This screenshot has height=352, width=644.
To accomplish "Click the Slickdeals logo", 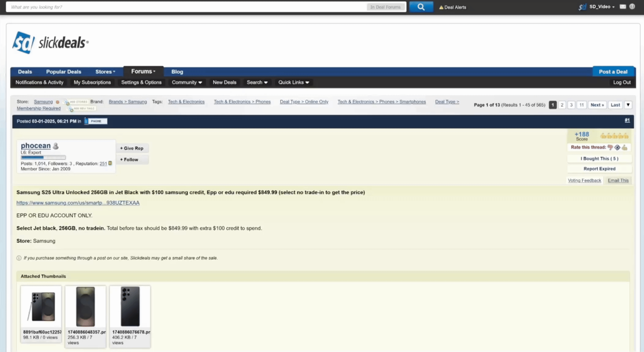I will click(x=50, y=43).
